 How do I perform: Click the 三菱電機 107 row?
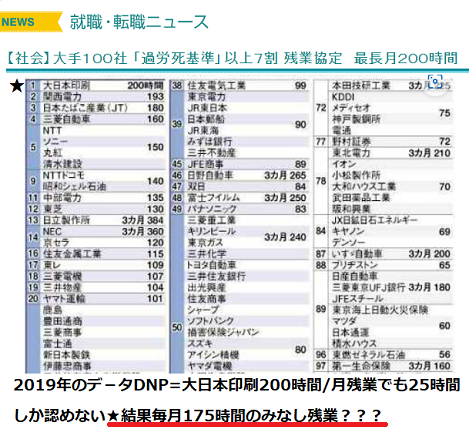pos(96,276)
